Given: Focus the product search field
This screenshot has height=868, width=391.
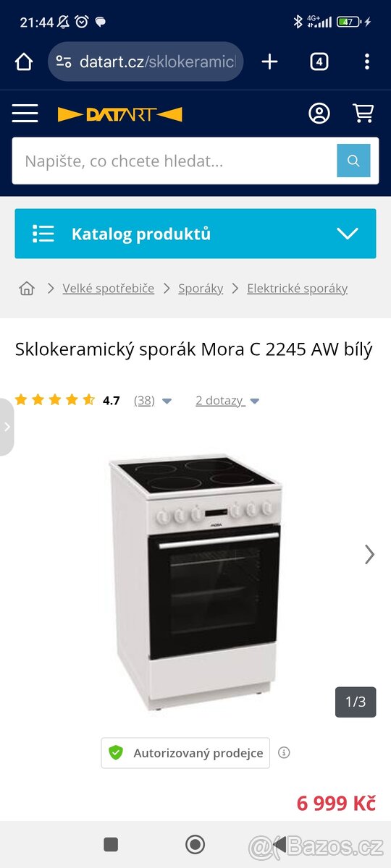Looking at the screenshot, I should point(175,161).
